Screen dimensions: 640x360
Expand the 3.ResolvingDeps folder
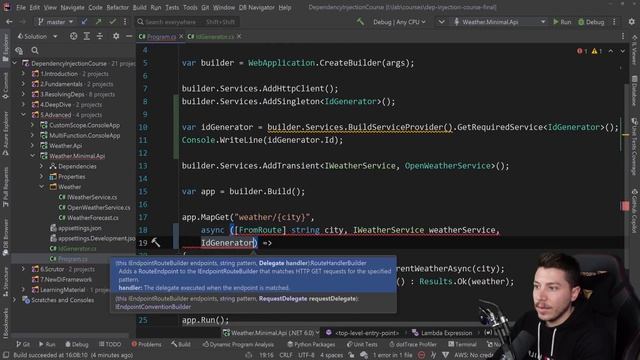pyautogui.click(x=23, y=94)
